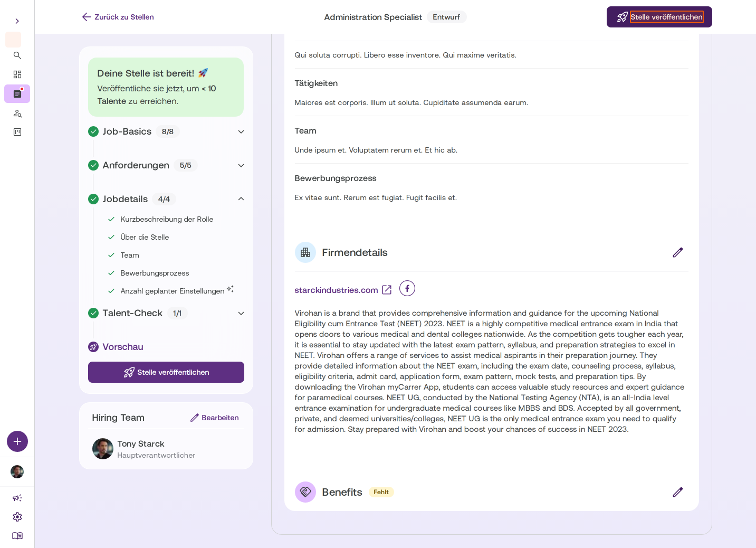Image resolution: width=756 pixels, height=548 pixels.
Task: Open the search icon in sidebar
Action: pos(17,55)
